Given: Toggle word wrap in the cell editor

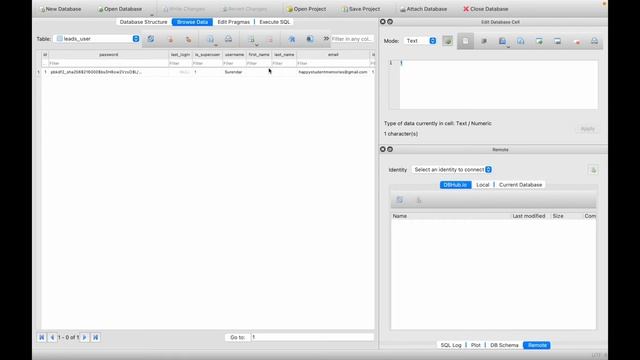Looking at the screenshot, I should pos(465,41).
